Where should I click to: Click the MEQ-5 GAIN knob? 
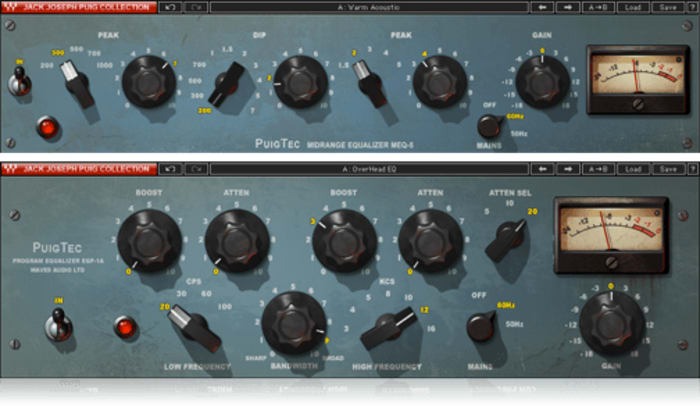coord(542,82)
